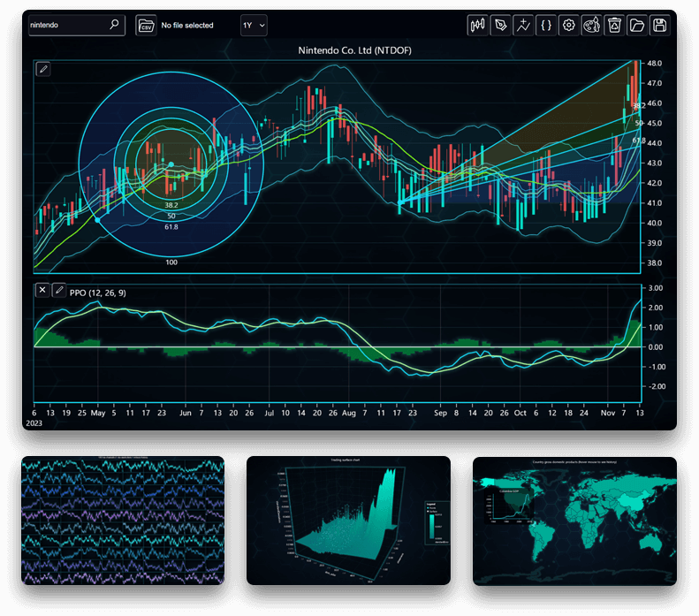Open the world map GDP chart thumbnail
This screenshot has height=616, width=699.
[x=574, y=521]
